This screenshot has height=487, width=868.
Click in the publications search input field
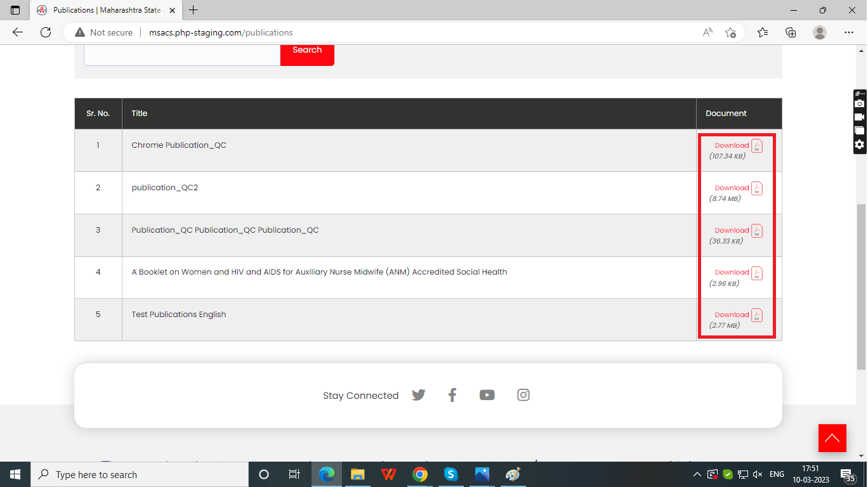[182, 53]
